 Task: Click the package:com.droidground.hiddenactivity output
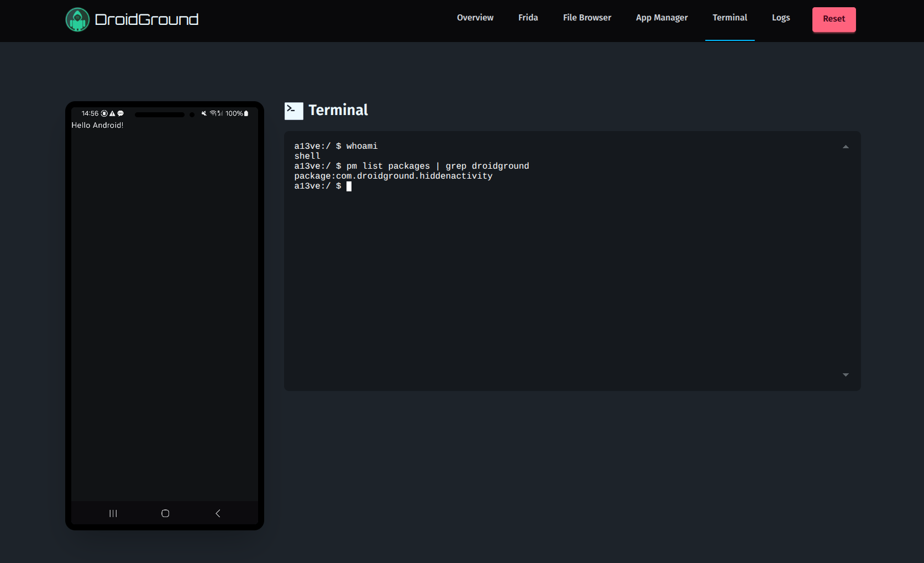pos(393,176)
